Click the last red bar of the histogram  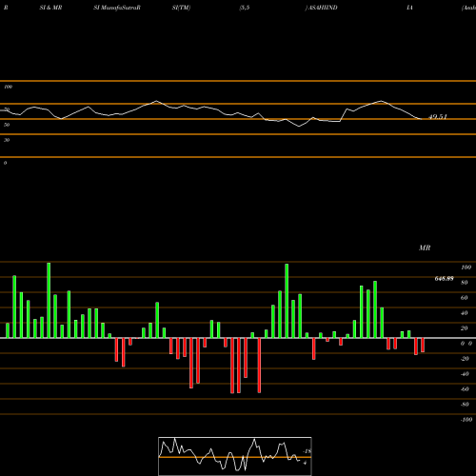coord(423,345)
